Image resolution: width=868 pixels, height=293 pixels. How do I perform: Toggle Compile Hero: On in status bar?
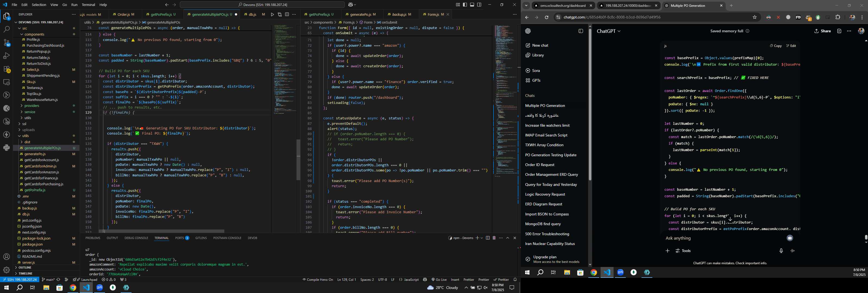click(317, 279)
